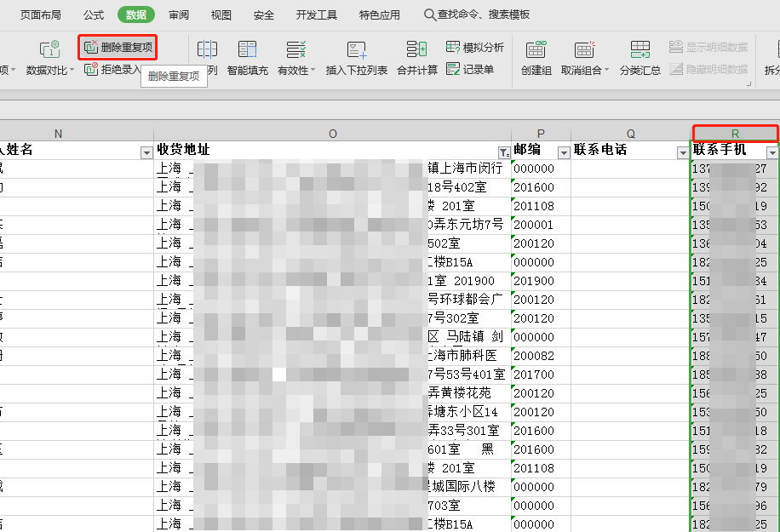Open the 联系手机 filter dropdown arrow
780x532 pixels.
pos(771,152)
